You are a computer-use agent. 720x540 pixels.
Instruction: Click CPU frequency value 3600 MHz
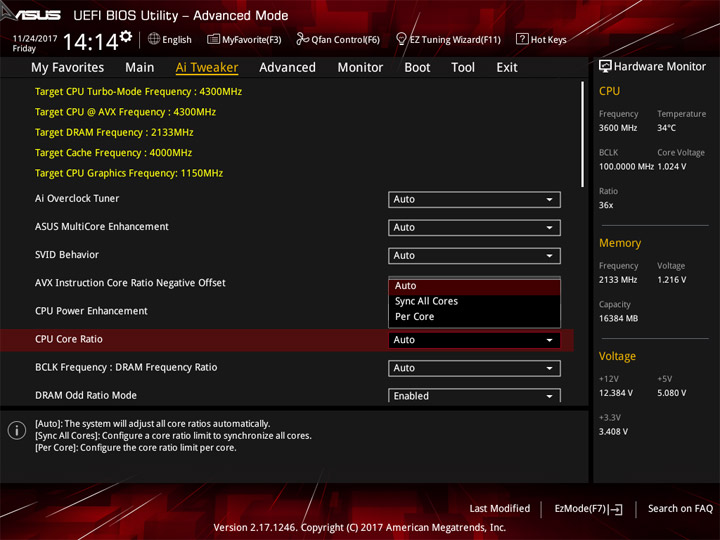pyautogui.click(x=618, y=128)
